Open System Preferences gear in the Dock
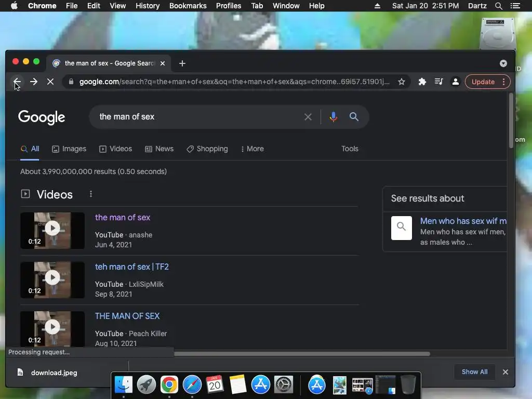532x399 pixels. (x=284, y=385)
